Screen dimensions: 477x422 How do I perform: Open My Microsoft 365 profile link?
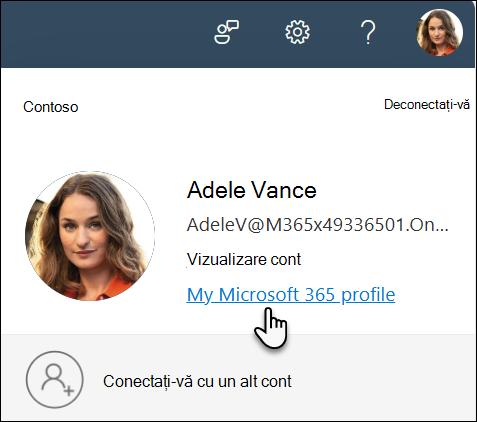pos(291,295)
